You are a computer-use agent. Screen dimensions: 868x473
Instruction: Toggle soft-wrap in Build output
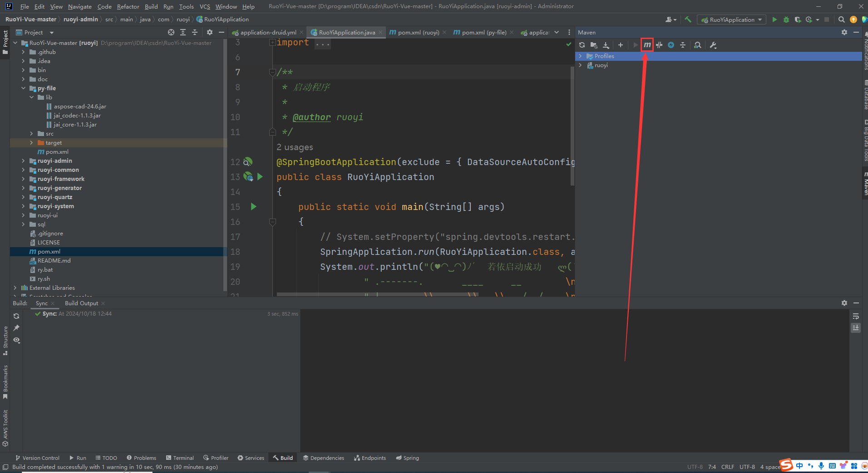click(856, 316)
